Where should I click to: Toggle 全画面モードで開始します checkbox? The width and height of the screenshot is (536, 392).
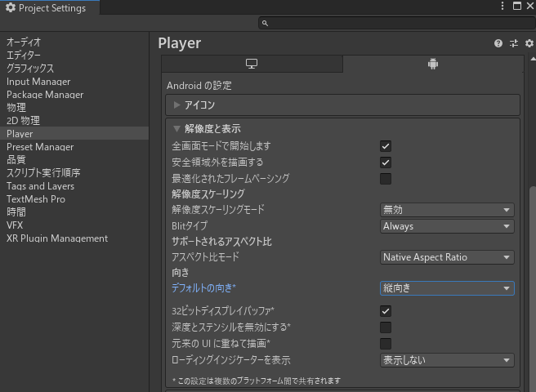386,146
